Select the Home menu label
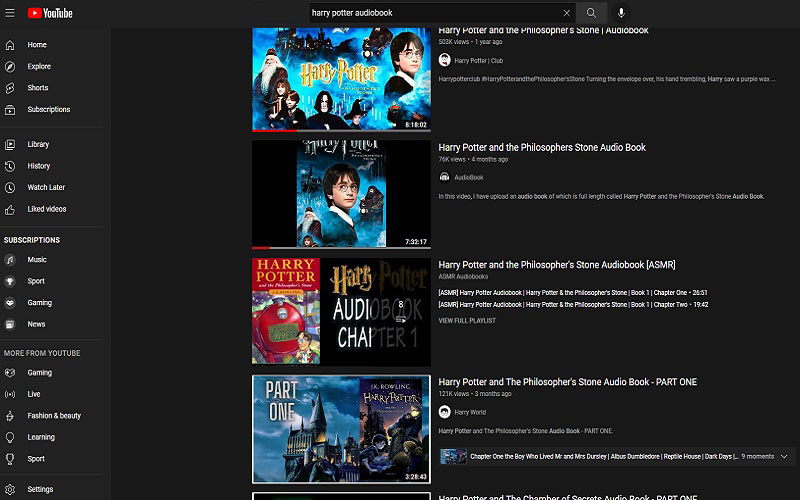Image resolution: width=800 pixels, height=500 pixels. 37,45
